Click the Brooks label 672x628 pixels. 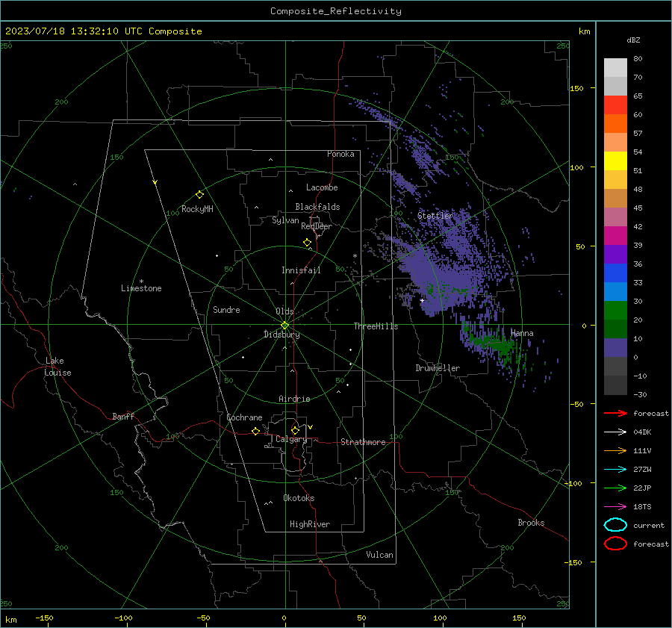(x=531, y=523)
